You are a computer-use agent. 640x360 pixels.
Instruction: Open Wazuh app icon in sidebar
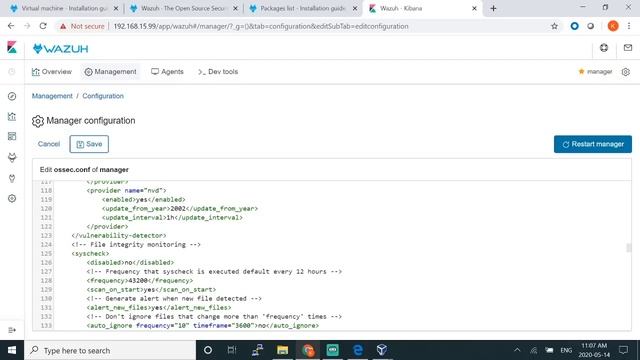tap(12, 157)
